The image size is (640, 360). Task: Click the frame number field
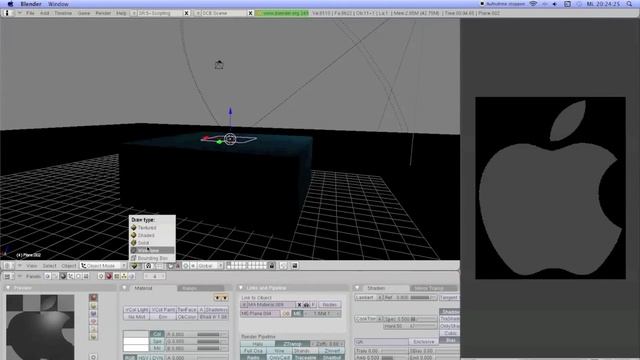pyautogui.click(x=155, y=276)
